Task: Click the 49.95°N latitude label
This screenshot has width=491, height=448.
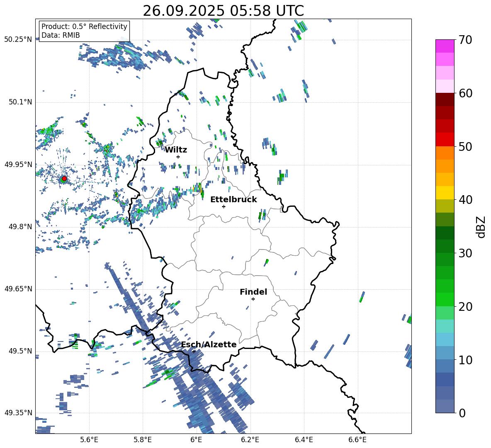Action: tap(18, 165)
